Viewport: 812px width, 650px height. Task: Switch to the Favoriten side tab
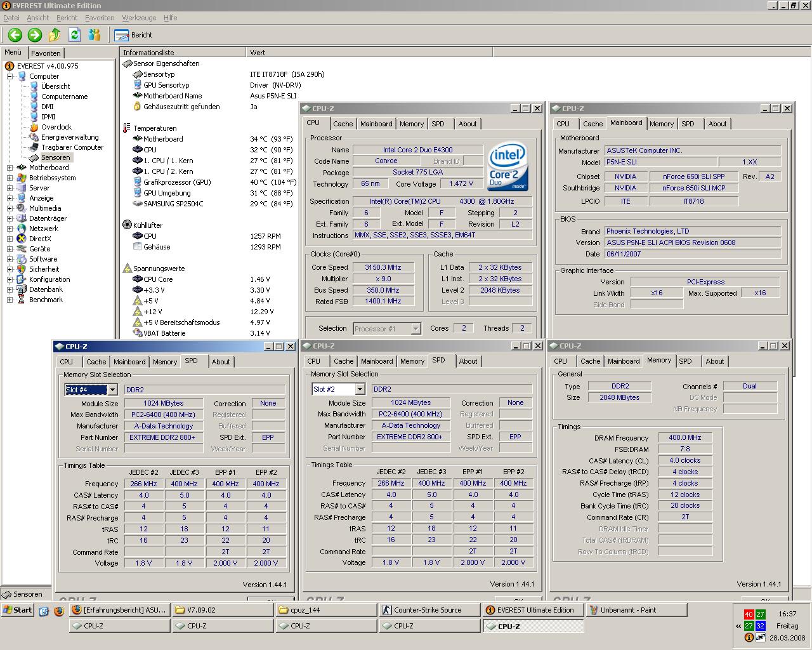click(x=46, y=53)
